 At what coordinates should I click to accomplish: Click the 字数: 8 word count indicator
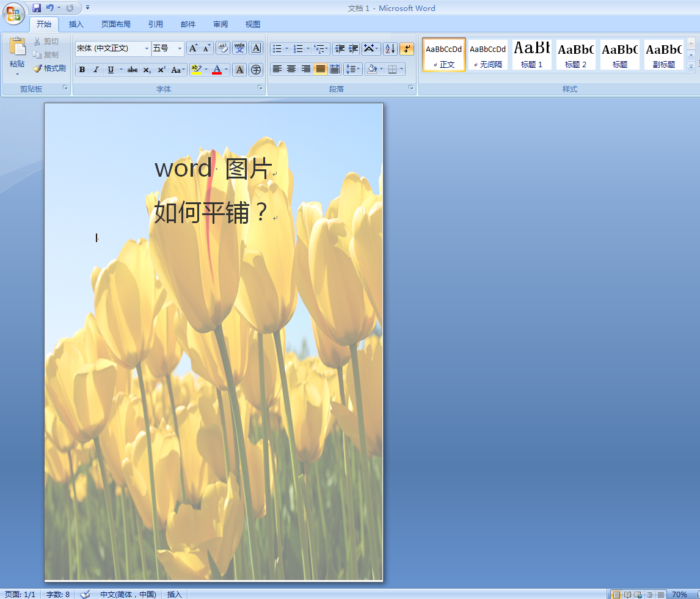click(59, 594)
